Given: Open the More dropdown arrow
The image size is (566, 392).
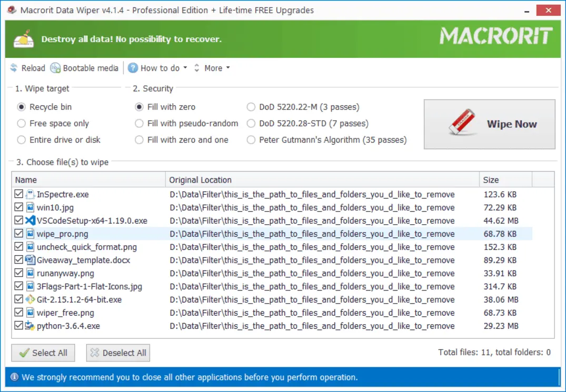Looking at the screenshot, I should [x=228, y=68].
